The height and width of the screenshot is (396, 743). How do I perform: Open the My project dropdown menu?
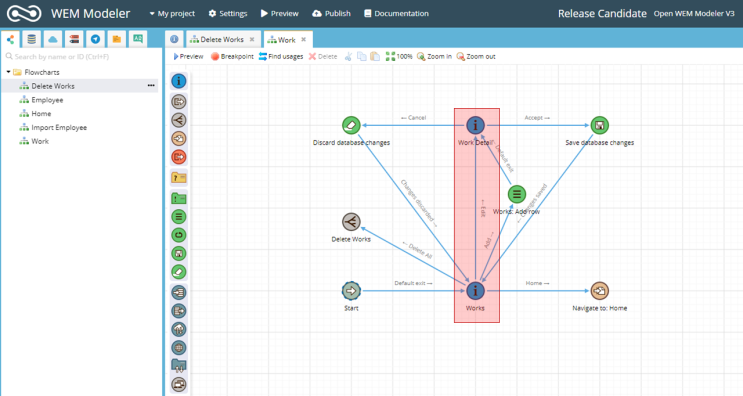point(172,14)
